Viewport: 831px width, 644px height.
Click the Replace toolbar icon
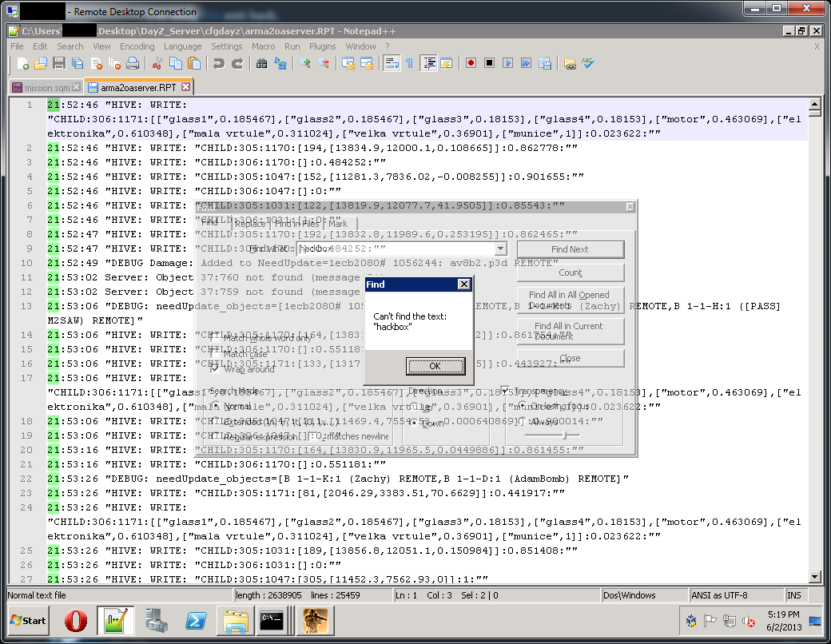tap(280, 64)
